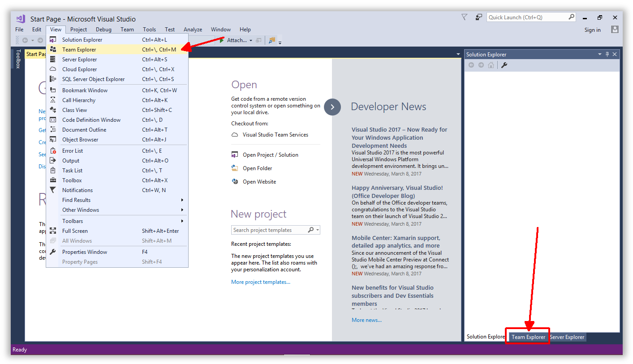The width and height of the screenshot is (633, 364).
Task: Click the round arrow button beside Developer News
Action: point(332,107)
